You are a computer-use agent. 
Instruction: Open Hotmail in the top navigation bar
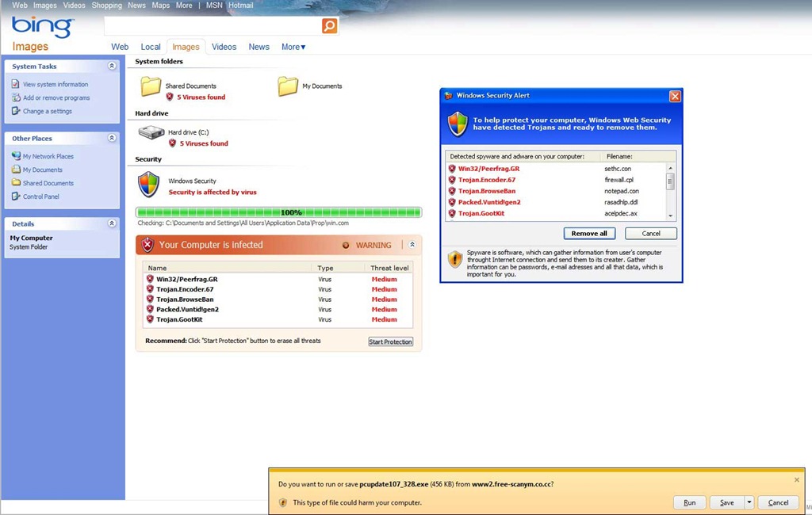[x=241, y=6]
